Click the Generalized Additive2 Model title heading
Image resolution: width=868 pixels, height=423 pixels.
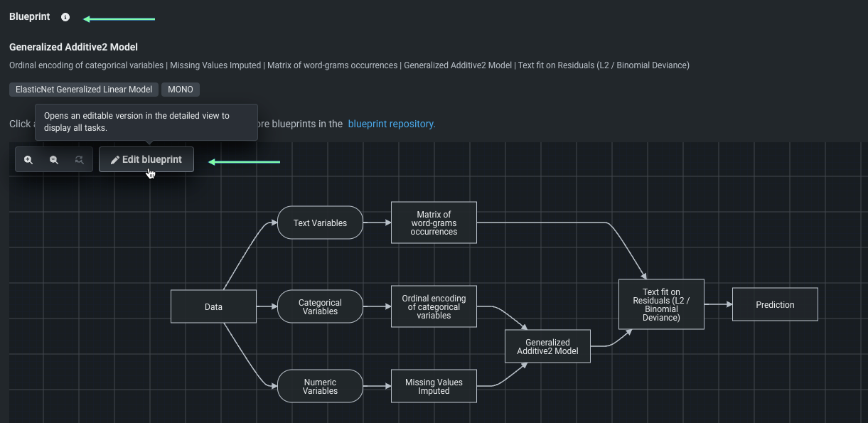click(x=73, y=47)
